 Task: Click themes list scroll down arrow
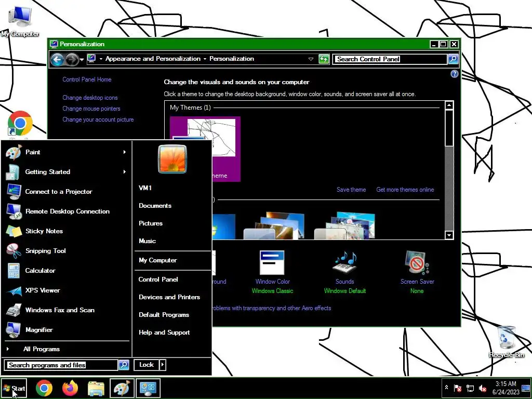tap(449, 235)
